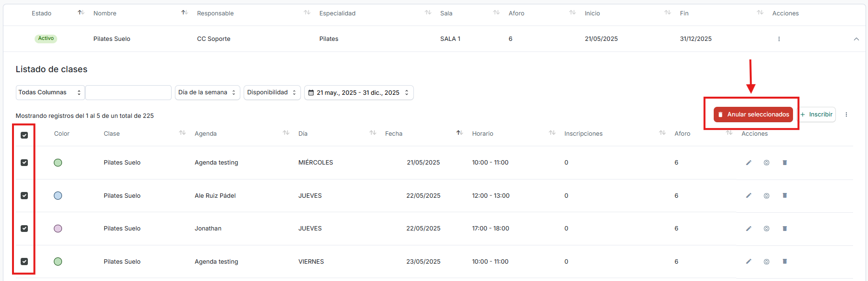Click the CC Soporte responsable cell

(x=213, y=39)
